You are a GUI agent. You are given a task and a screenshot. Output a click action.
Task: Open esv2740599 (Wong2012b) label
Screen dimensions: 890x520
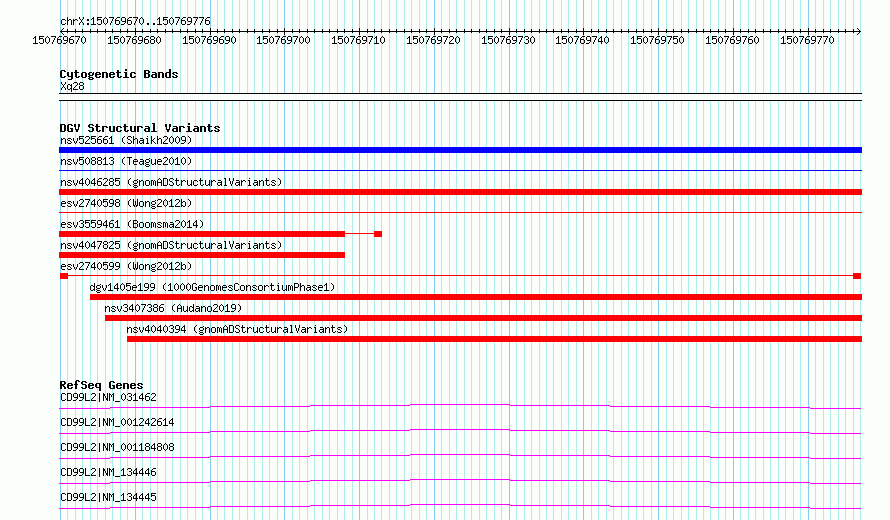[126, 266]
